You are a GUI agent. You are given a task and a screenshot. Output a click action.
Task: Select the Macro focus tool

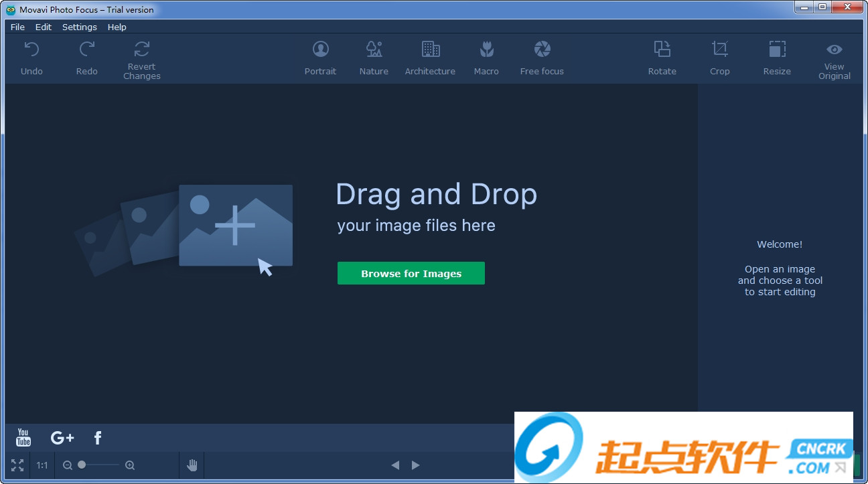pos(486,57)
